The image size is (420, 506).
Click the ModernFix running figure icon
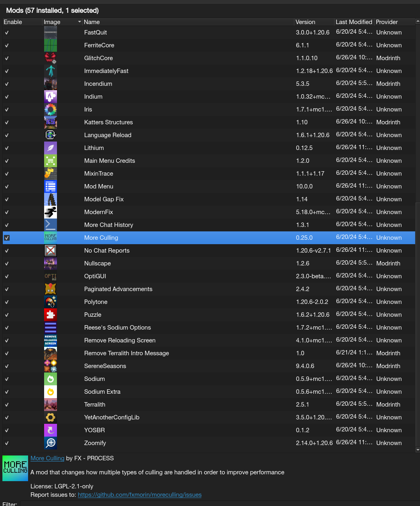(x=51, y=212)
